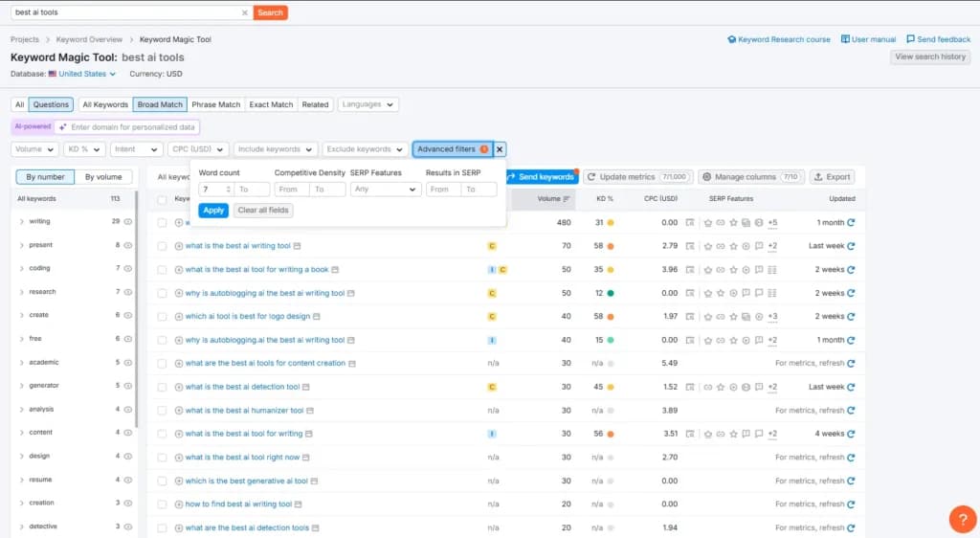Open Manage columns

click(x=749, y=177)
